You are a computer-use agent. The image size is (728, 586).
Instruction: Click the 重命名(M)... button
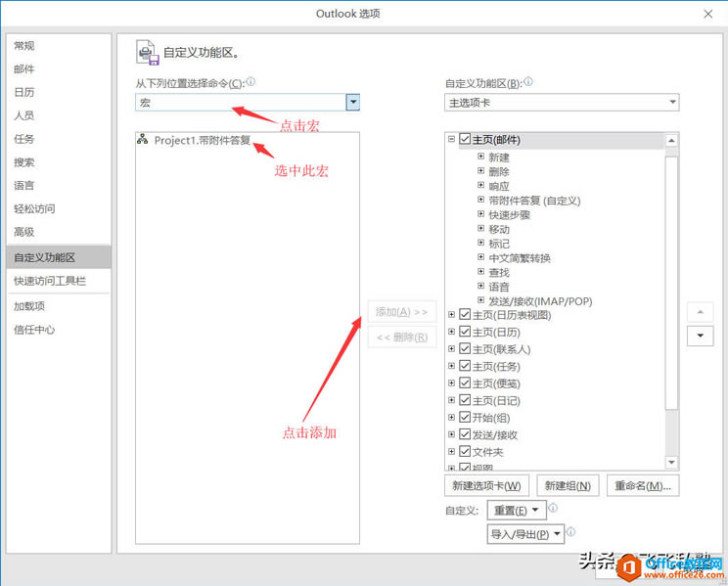pyautogui.click(x=643, y=485)
